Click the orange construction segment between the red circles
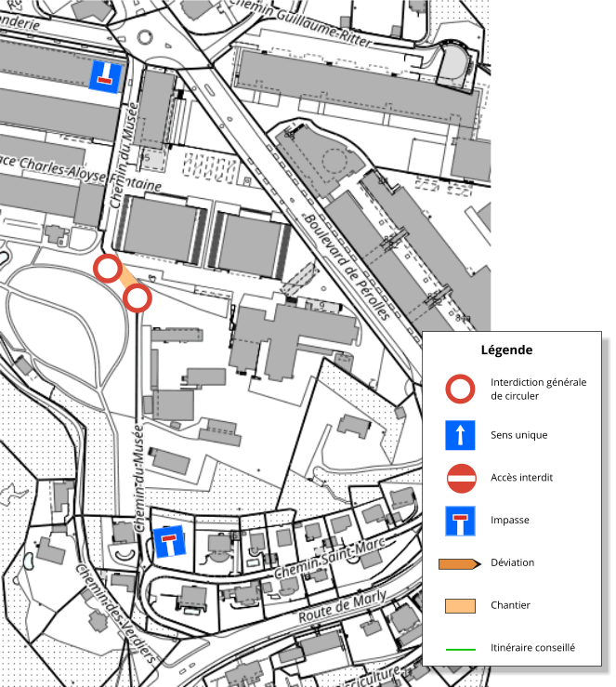This screenshot has height=687, width=616. pos(124,283)
